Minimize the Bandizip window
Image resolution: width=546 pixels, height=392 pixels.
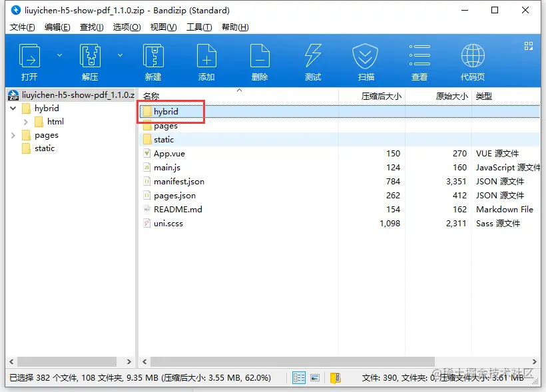pyautogui.click(x=465, y=10)
